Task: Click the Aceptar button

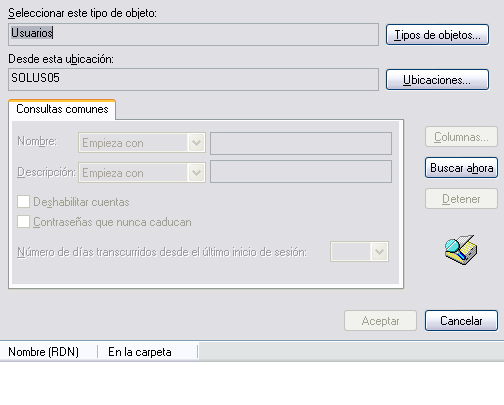Action: coord(380,321)
